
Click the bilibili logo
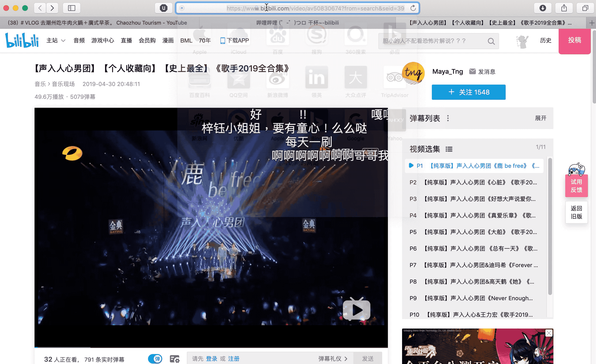tap(22, 40)
